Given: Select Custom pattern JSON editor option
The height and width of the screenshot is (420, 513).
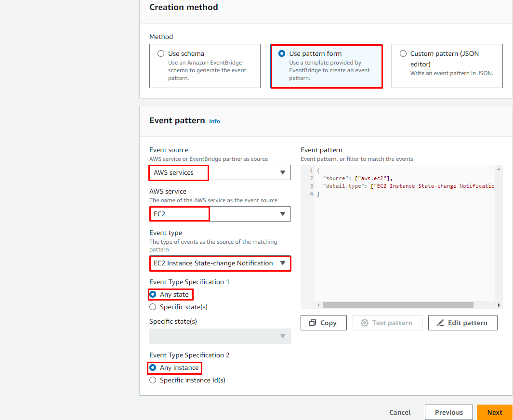Looking at the screenshot, I should click(x=403, y=54).
